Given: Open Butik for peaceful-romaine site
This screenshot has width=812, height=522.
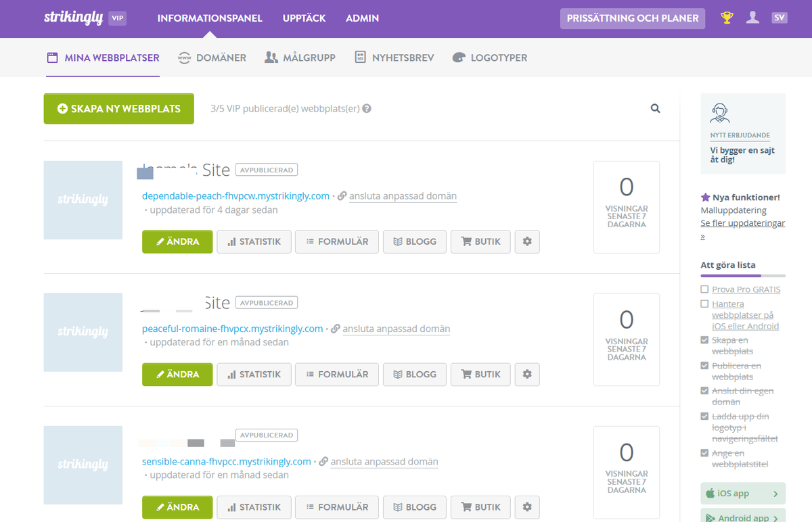Looking at the screenshot, I should pyautogui.click(x=481, y=374).
